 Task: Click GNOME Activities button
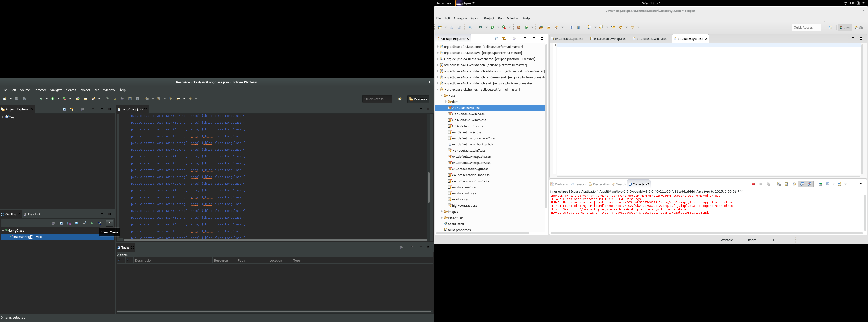coord(444,3)
